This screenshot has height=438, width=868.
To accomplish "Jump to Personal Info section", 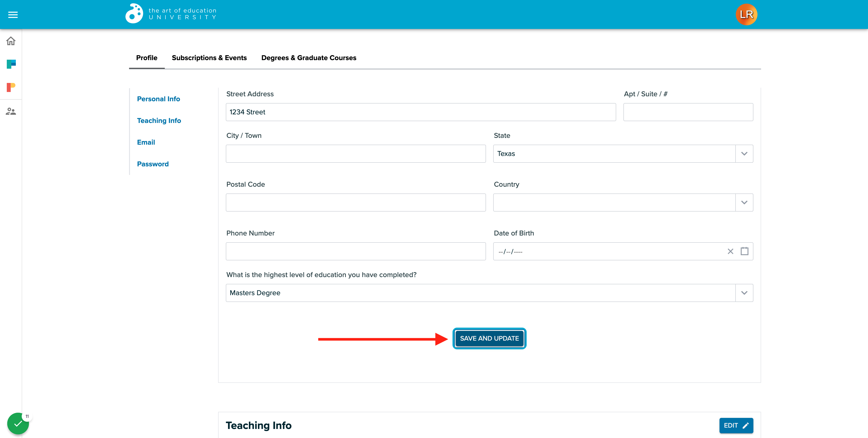I will point(158,99).
